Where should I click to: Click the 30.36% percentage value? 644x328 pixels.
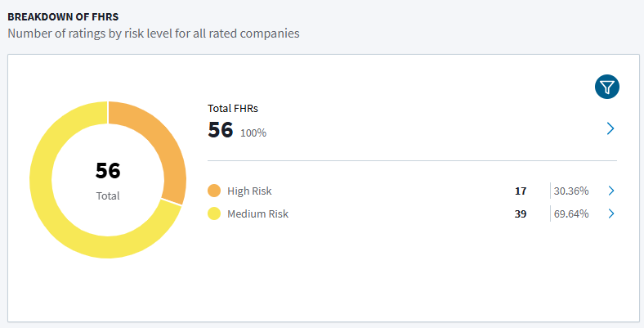point(571,191)
